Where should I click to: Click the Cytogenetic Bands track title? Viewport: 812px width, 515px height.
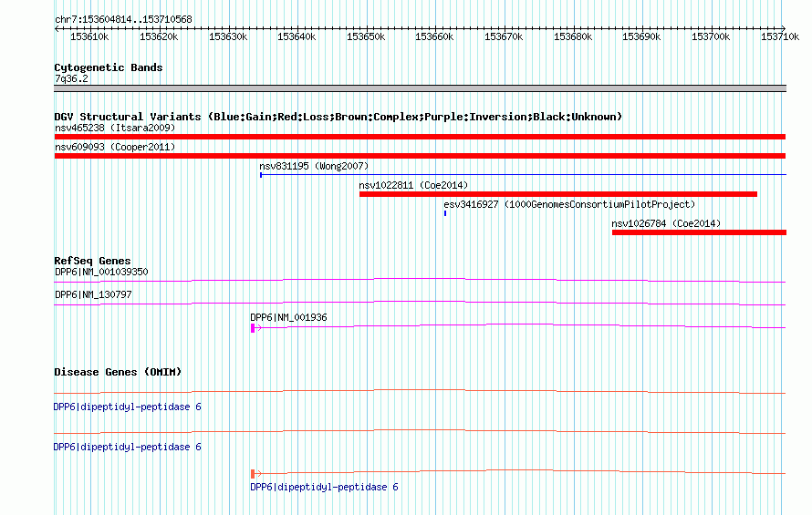point(109,67)
